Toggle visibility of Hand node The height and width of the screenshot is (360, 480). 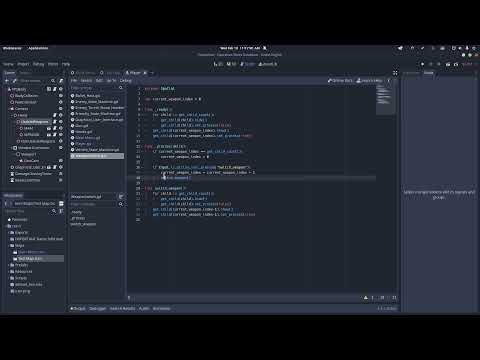pyautogui.click(x=61, y=115)
